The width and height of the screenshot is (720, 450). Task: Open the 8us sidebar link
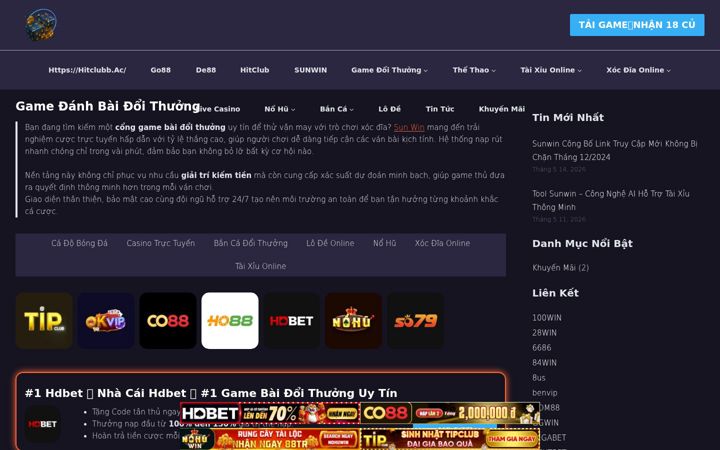pos(539,377)
